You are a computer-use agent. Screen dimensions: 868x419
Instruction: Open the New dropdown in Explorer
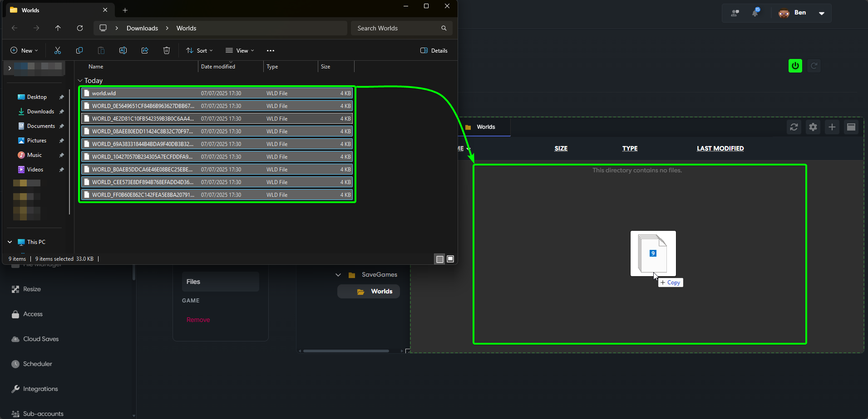coord(25,51)
